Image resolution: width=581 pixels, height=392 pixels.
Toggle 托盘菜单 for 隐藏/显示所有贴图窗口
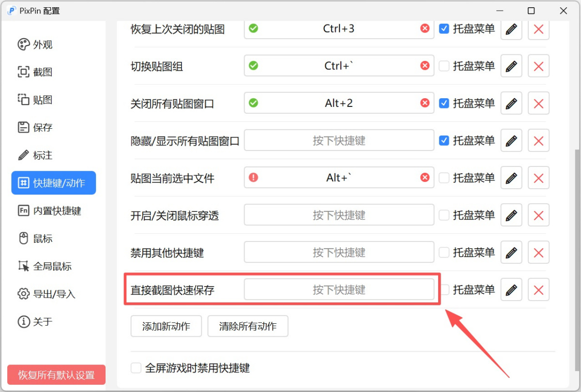pos(444,140)
